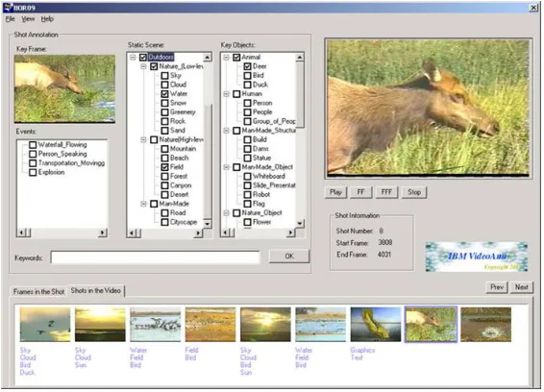
Task: Collapse the Man-Made_Object tree node
Action: [226, 167]
